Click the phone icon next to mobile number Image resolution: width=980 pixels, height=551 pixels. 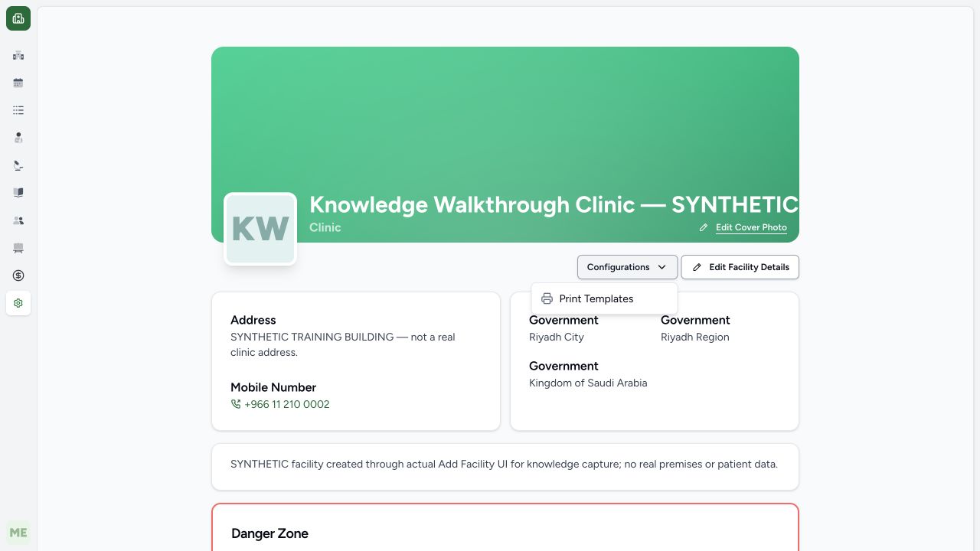click(236, 404)
